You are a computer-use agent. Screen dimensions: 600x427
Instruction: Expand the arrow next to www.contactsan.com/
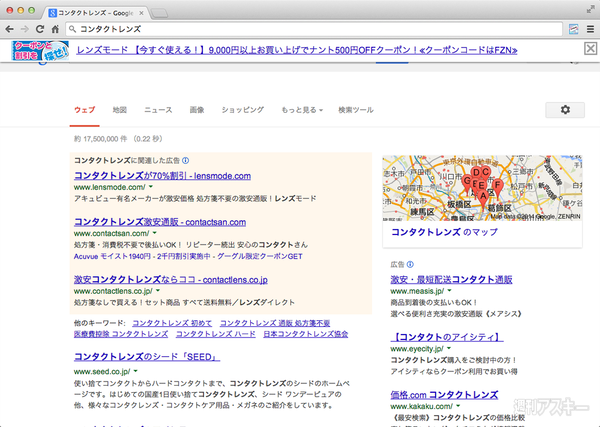[155, 233]
